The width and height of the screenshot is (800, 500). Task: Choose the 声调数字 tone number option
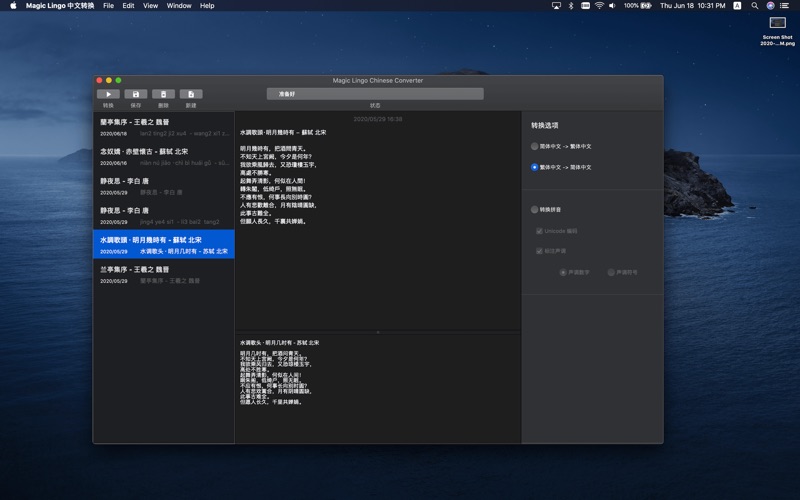[563, 272]
